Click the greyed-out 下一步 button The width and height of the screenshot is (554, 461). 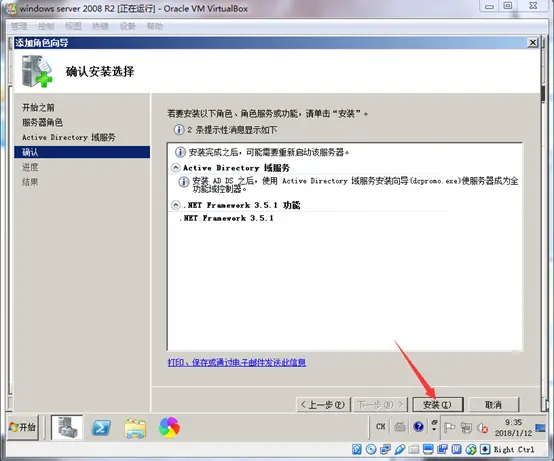click(x=380, y=404)
